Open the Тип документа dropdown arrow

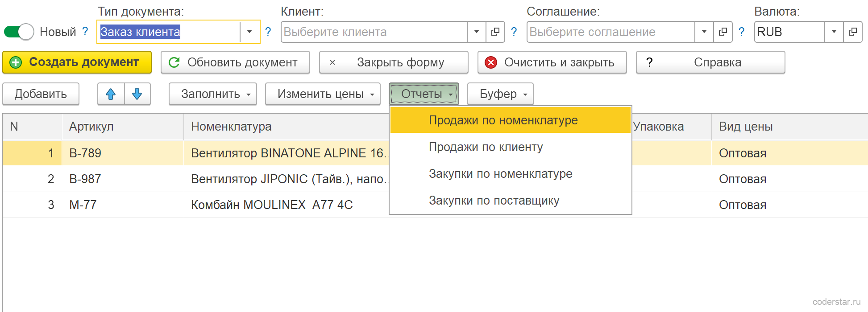(x=249, y=32)
